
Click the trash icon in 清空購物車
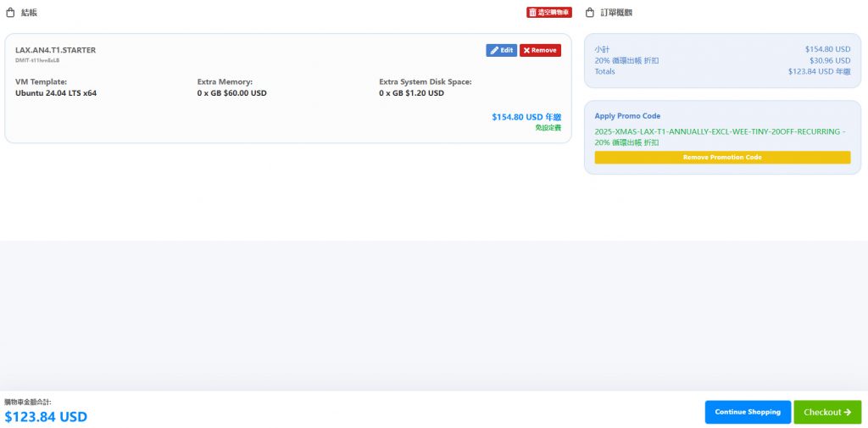[x=532, y=13]
